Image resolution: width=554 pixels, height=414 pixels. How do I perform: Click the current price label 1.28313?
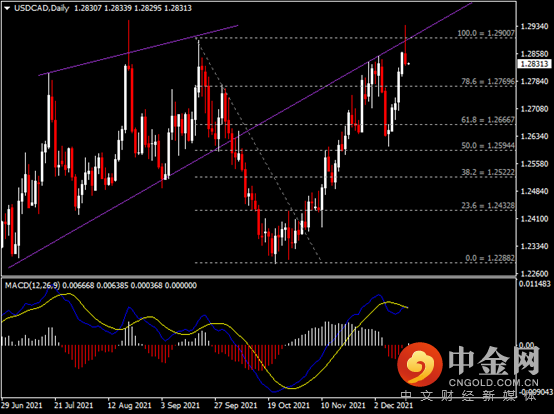535,64
